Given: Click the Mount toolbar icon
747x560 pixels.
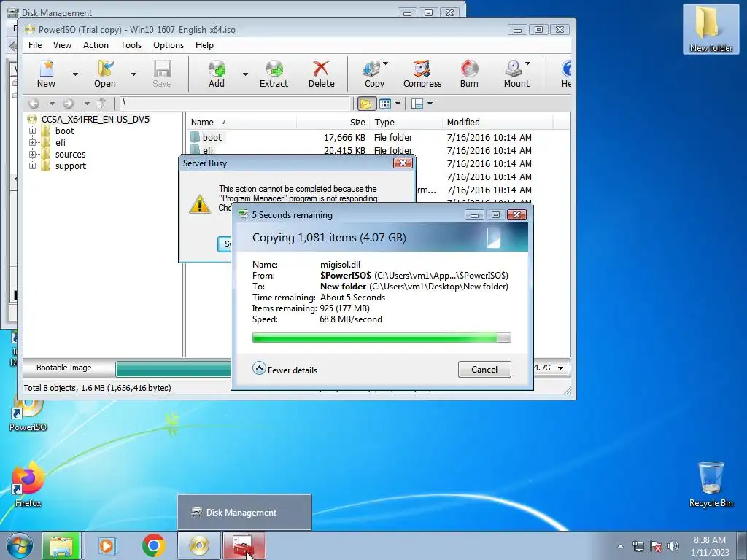Looking at the screenshot, I should (x=516, y=74).
